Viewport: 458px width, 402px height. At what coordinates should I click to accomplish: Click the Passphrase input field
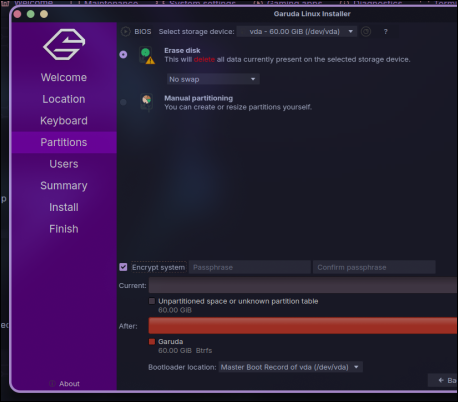coord(250,267)
